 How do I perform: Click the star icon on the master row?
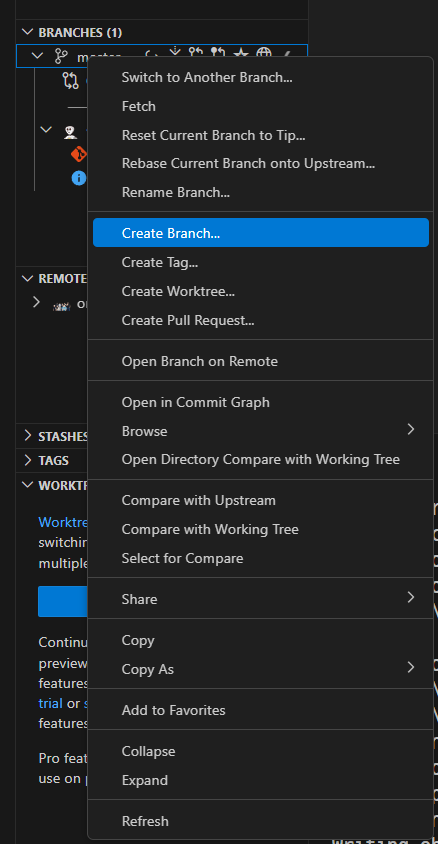coord(242,53)
